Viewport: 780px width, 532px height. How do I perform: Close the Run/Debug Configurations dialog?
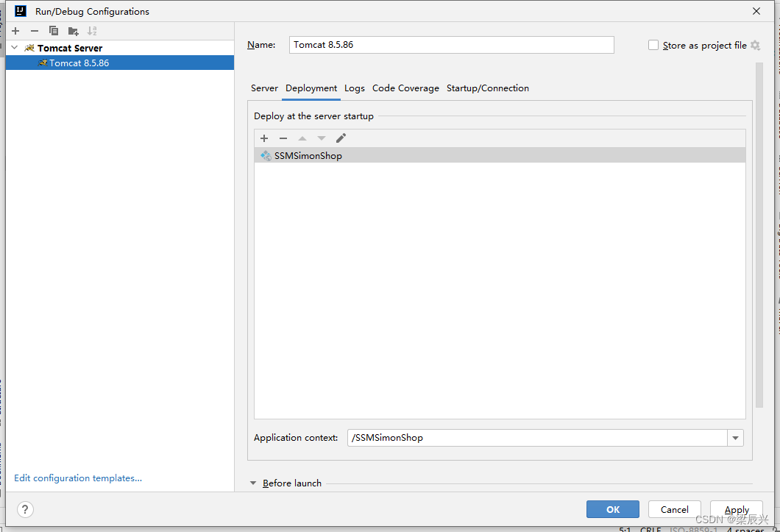click(756, 11)
